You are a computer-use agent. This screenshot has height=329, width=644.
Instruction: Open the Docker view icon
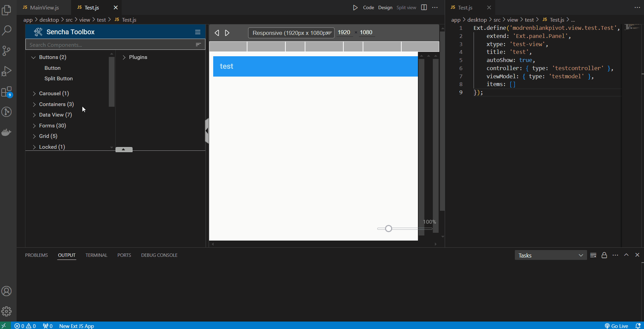6,132
